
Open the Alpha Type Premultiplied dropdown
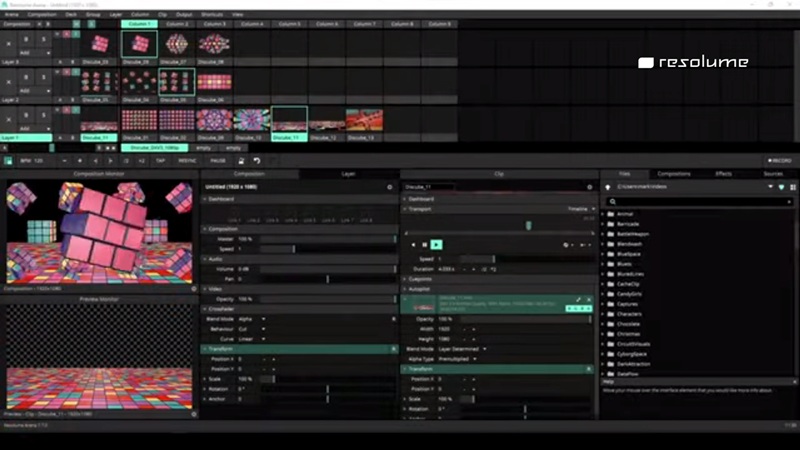point(460,359)
